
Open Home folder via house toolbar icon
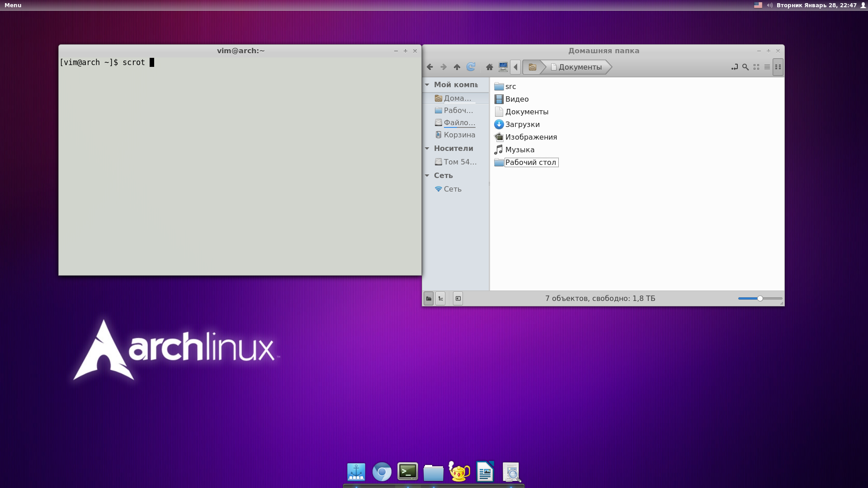490,67
